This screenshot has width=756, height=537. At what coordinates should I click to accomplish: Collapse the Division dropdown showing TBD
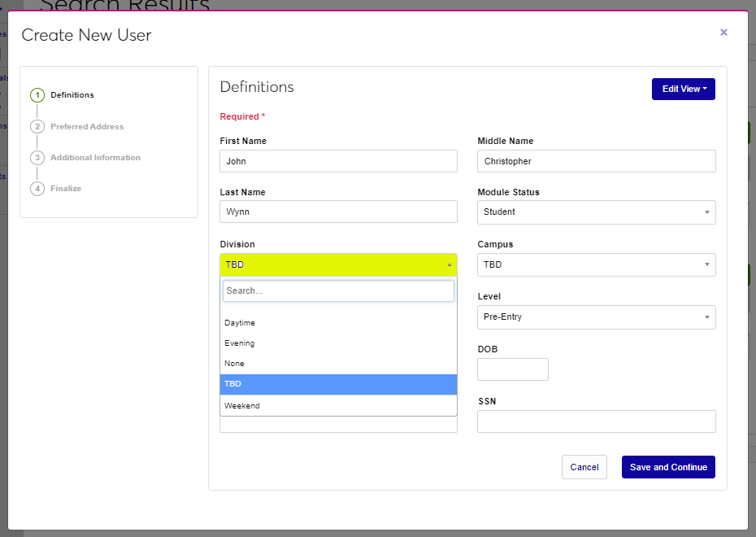[x=338, y=265]
